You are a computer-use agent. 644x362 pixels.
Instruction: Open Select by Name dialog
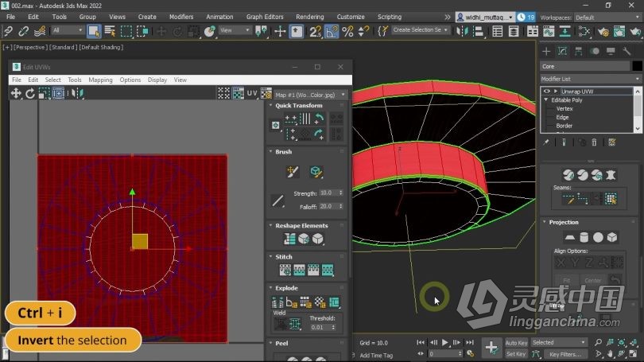(x=110, y=31)
